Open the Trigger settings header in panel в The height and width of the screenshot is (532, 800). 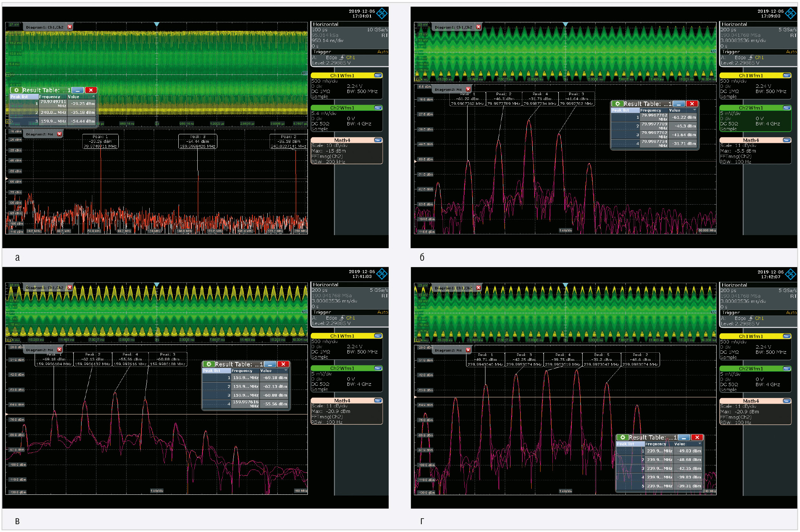pos(349,312)
